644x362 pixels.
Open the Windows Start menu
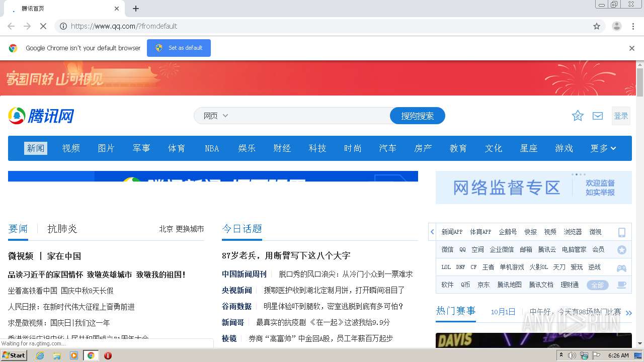pyautogui.click(x=14, y=355)
